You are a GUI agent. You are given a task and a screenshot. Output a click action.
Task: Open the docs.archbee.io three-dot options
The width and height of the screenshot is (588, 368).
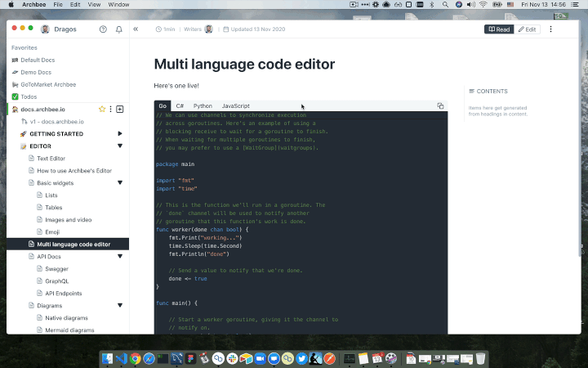(x=111, y=109)
